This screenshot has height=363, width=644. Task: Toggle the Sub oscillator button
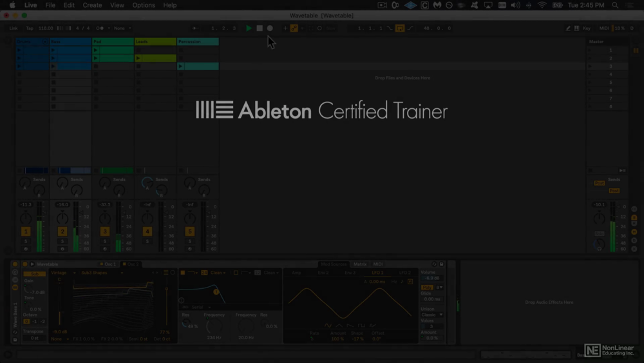(x=35, y=274)
